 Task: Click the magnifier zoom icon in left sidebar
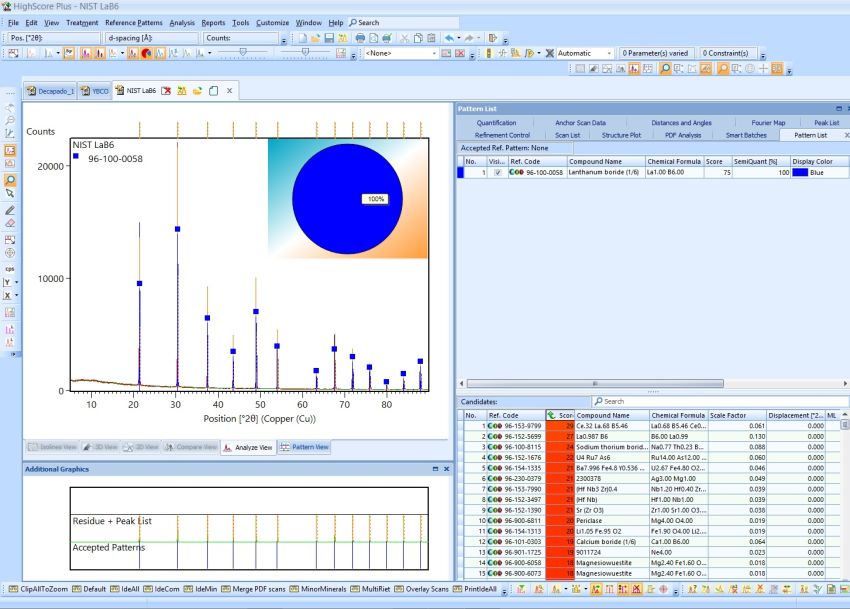(10, 180)
